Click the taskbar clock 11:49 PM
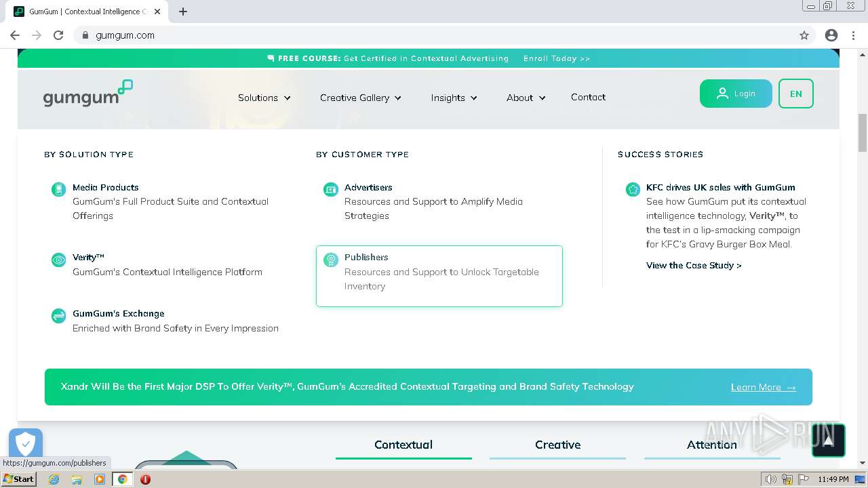The height and width of the screenshot is (488, 868). (x=833, y=479)
